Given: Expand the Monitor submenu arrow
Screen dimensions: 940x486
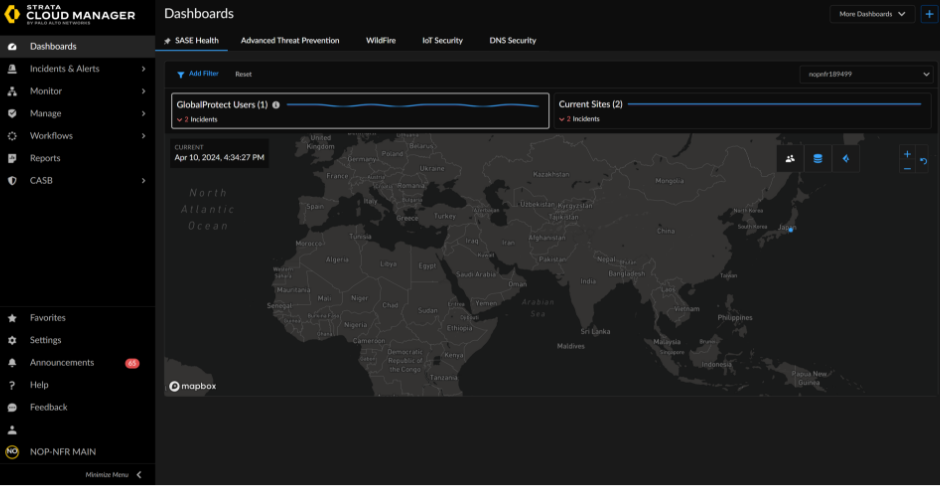Looking at the screenshot, I should (143, 91).
